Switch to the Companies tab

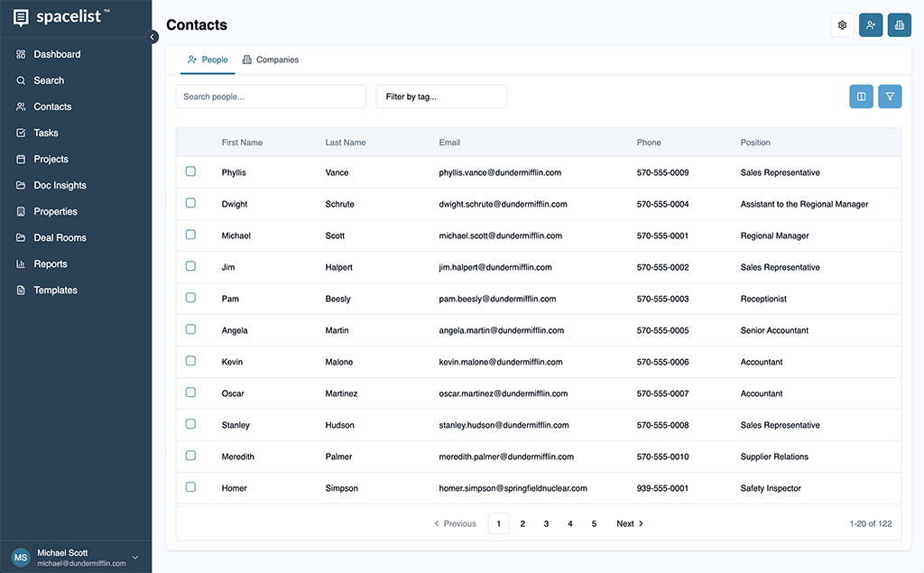[x=271, y=59]
